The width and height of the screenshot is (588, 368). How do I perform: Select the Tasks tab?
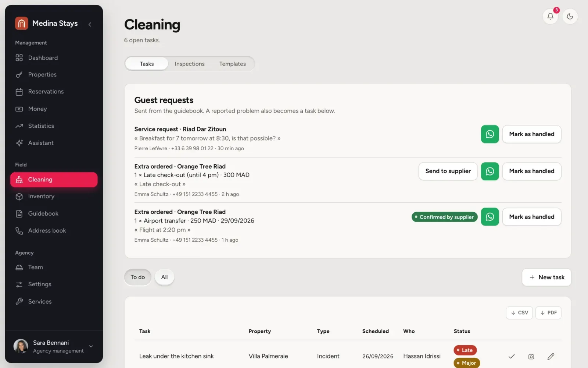point(147,64)
